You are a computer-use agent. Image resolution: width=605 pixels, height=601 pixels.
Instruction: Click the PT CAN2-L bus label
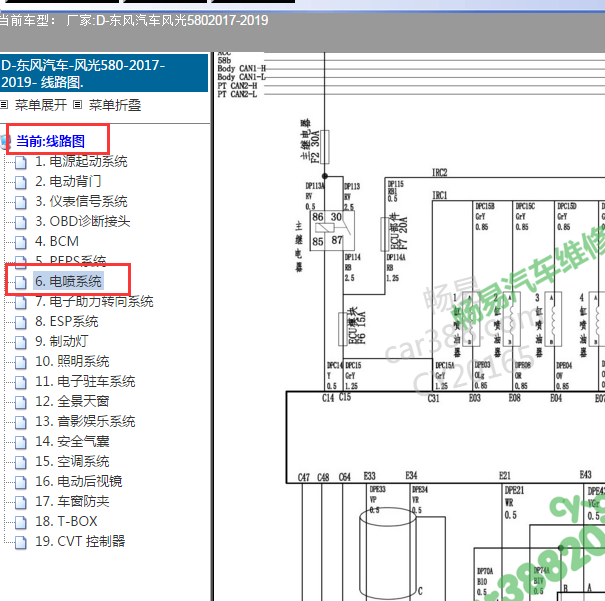coord(237,94)
